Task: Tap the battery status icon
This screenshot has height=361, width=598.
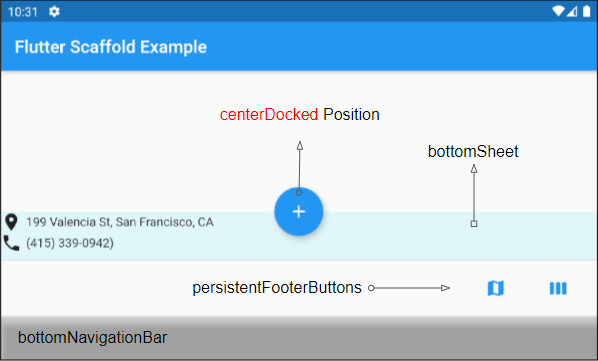Action: tap(587, 11)
